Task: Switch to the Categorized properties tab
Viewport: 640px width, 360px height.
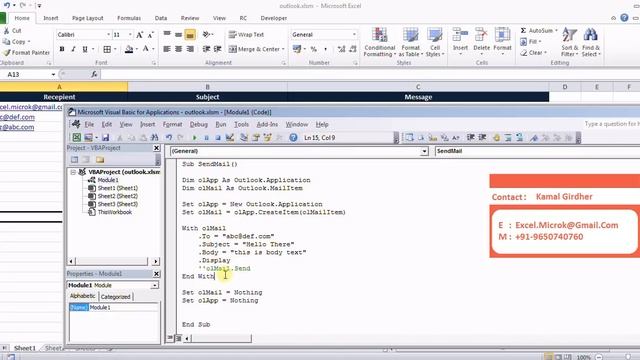Action: (x=116, y=297)
